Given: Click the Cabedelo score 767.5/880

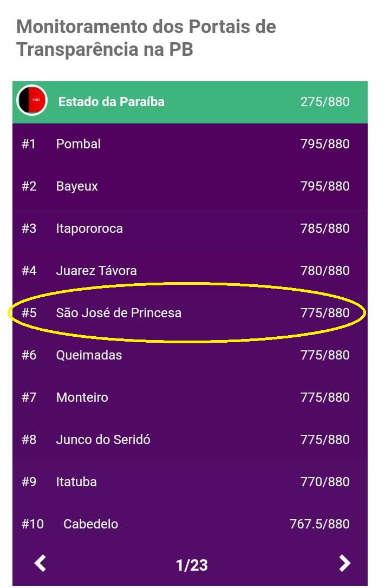Looking at the screenshot, I should coord(319,524).
